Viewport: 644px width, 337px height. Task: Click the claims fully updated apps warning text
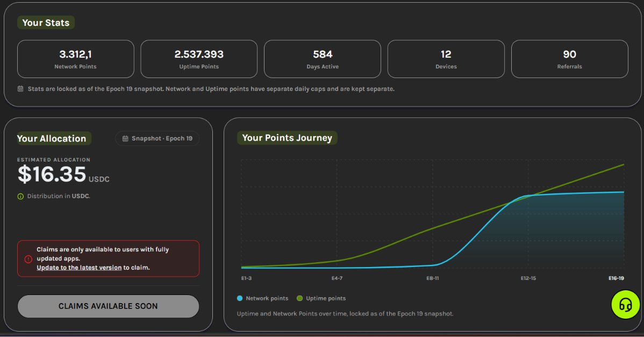(103, 258)
